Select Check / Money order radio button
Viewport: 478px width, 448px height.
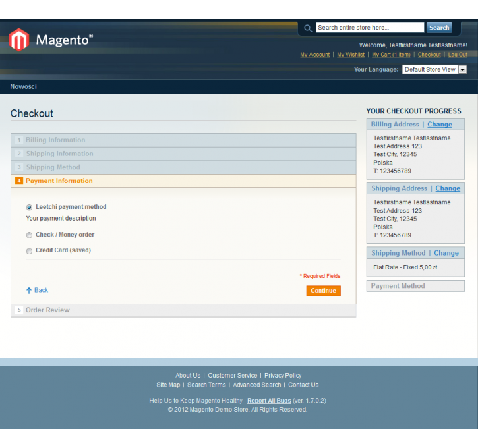[29, 235]
